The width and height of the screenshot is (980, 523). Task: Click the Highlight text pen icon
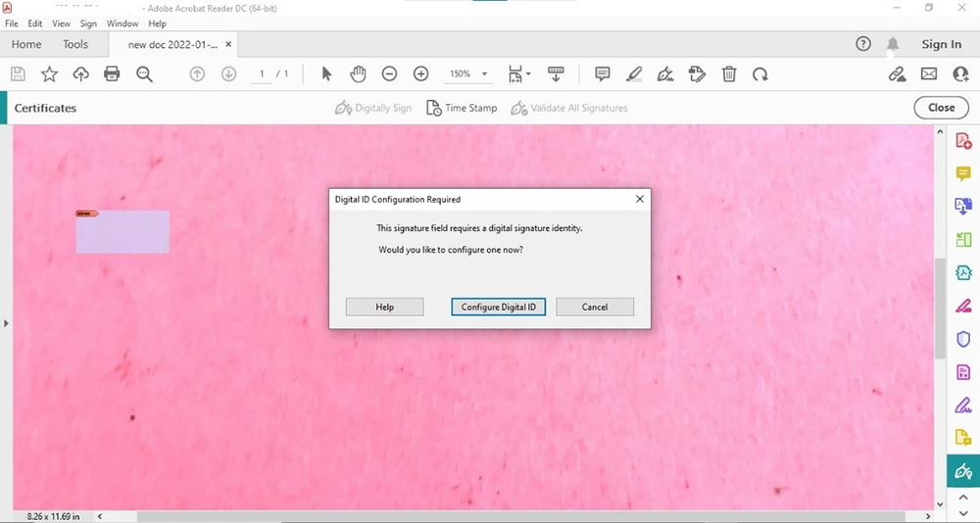click(x=634, y=74)
